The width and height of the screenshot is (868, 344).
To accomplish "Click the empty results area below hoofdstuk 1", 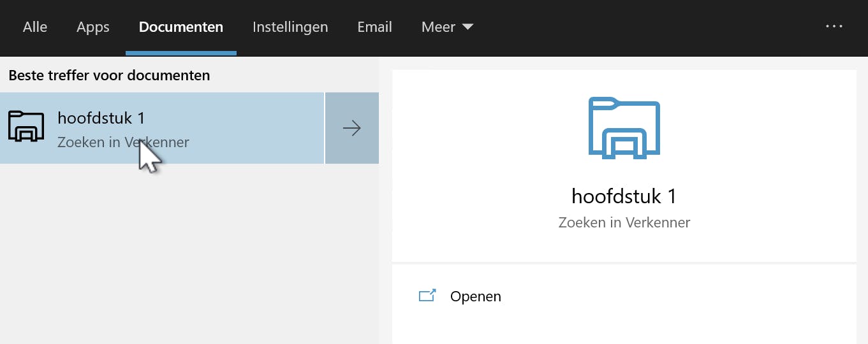I will [189, 255].
